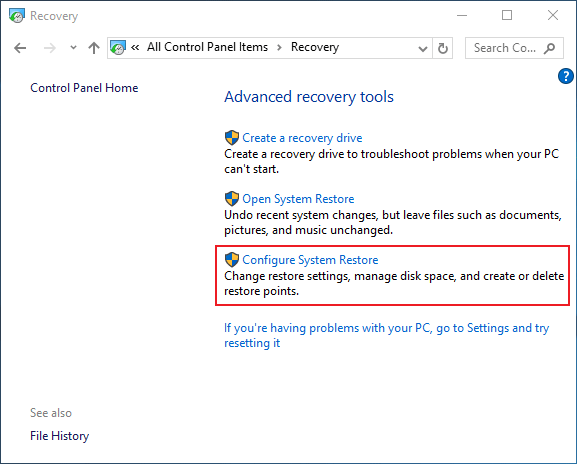This screenshot has width=577, height=464.
Task: Open the address bar history dropdown
Action: 423,48
